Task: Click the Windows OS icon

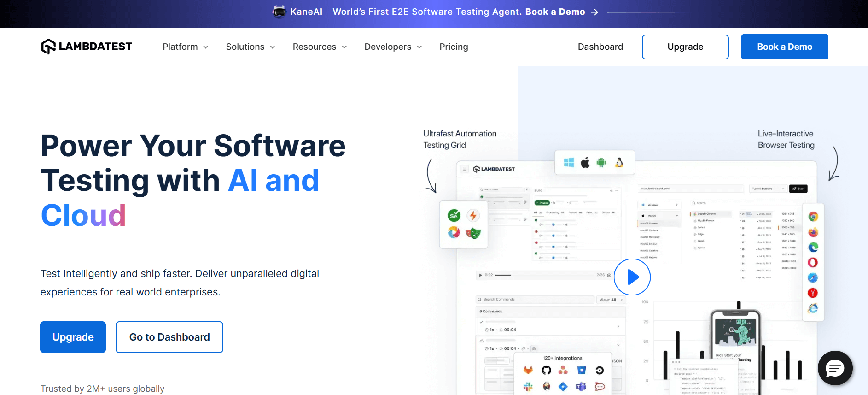Action: pyautogui.click(x=569, y=163)
